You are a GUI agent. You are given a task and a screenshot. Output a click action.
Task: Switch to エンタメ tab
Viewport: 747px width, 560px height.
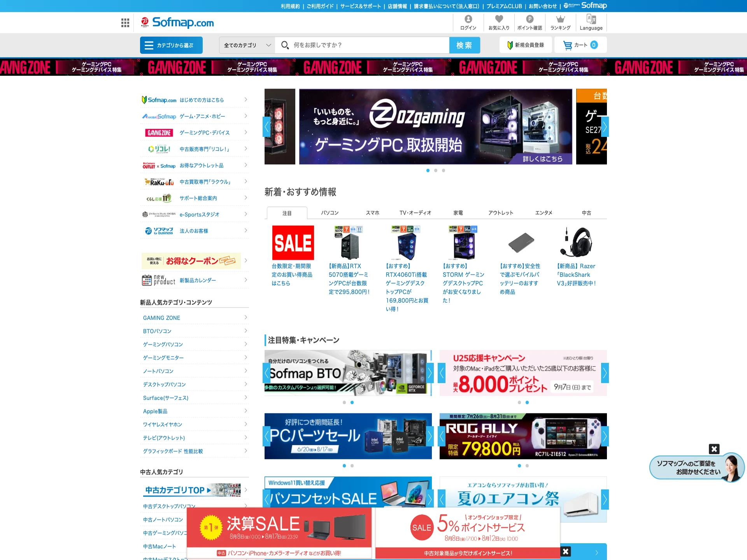click(544, 213)
